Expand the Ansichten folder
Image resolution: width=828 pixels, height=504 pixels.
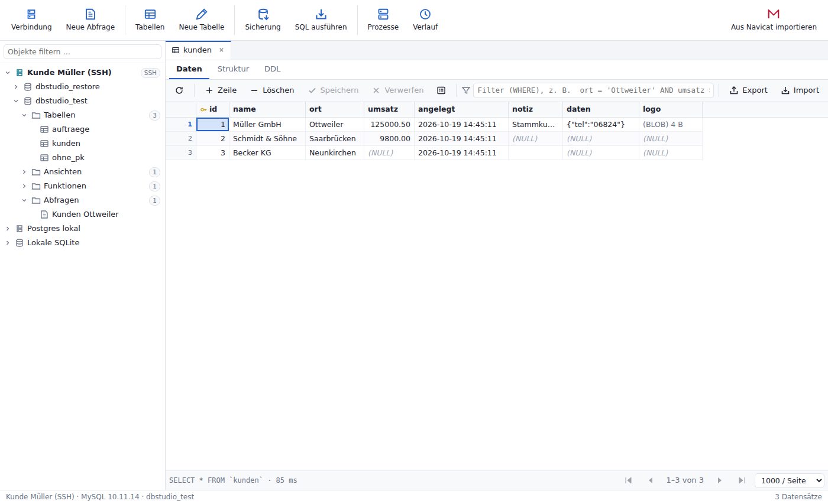[24, 172]
